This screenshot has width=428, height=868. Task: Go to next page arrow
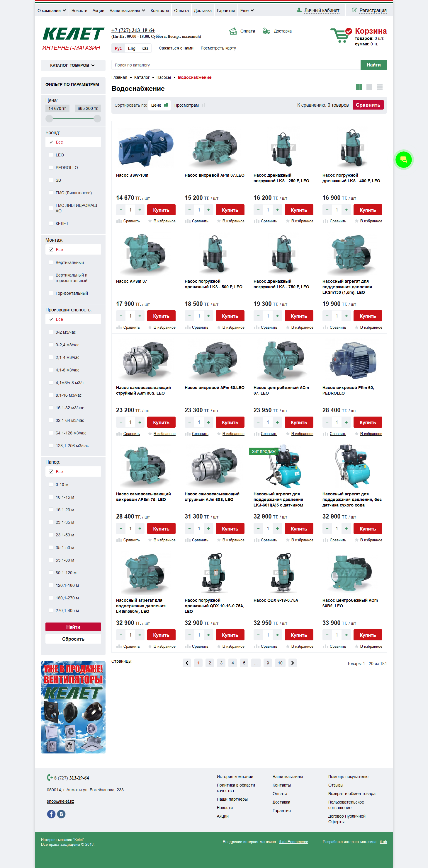(292, 663)
